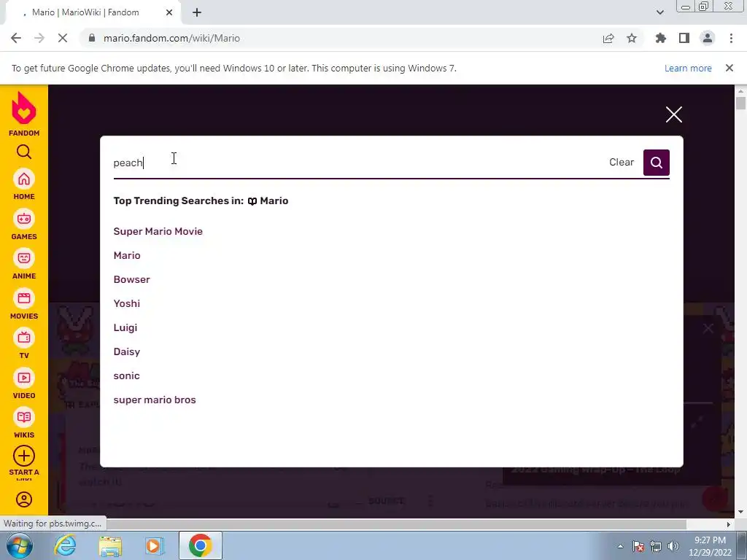Clear the search text field

(x=622, y=162)
